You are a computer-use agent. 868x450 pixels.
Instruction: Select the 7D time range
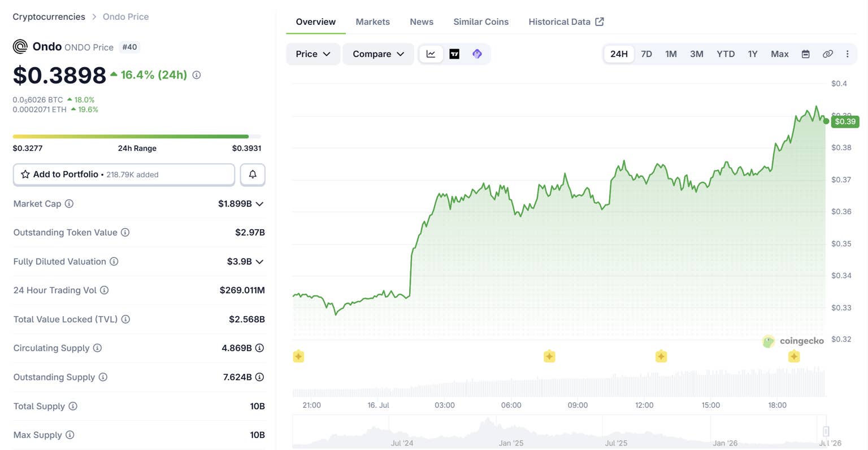[x=646, y=54]
